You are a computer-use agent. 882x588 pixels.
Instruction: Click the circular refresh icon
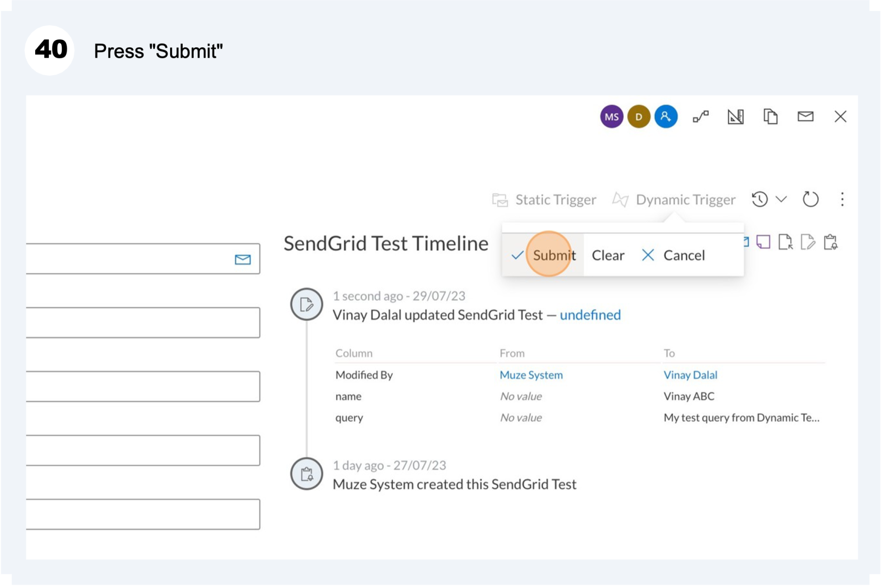pos(811,199)
